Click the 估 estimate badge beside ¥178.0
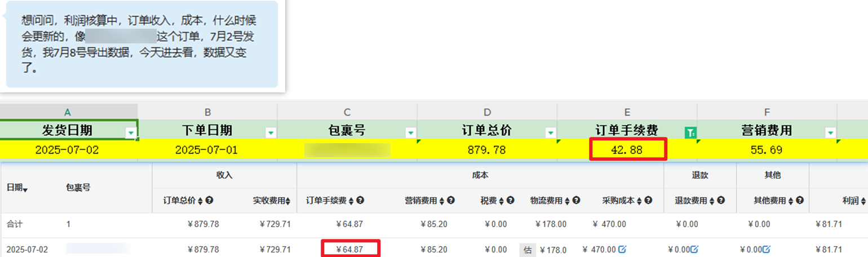868x257 pixels. (528, 249)
